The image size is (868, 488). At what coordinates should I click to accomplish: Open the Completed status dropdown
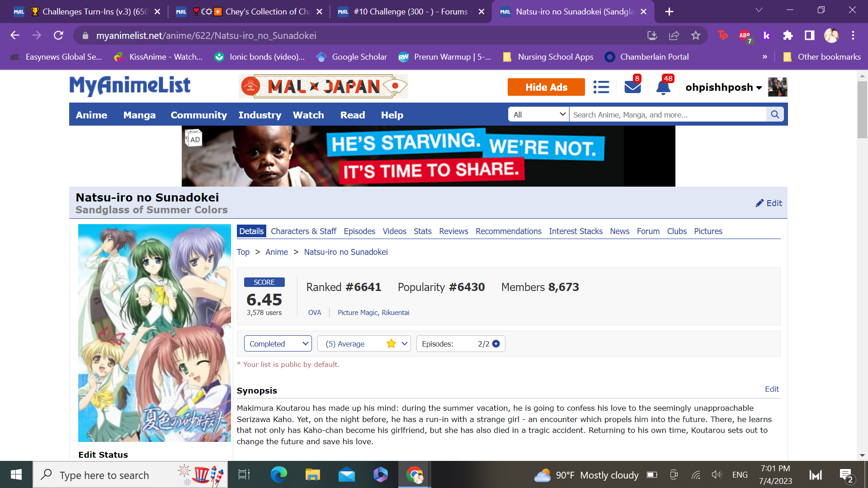click(278, 344)
